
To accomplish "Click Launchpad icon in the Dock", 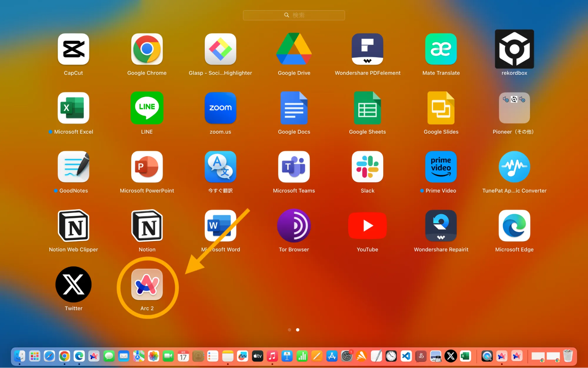I will pyautogui.click(x=35, y=356).
